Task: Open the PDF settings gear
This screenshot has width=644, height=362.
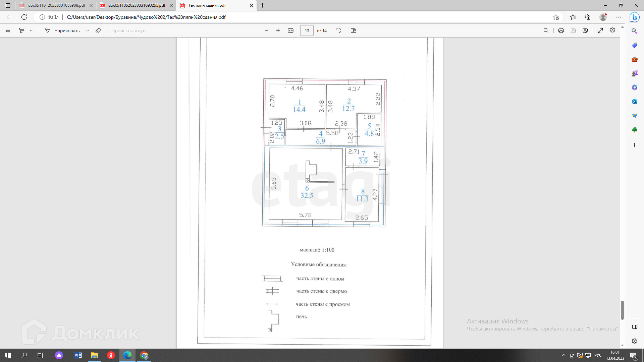Action: click(612, 31)
